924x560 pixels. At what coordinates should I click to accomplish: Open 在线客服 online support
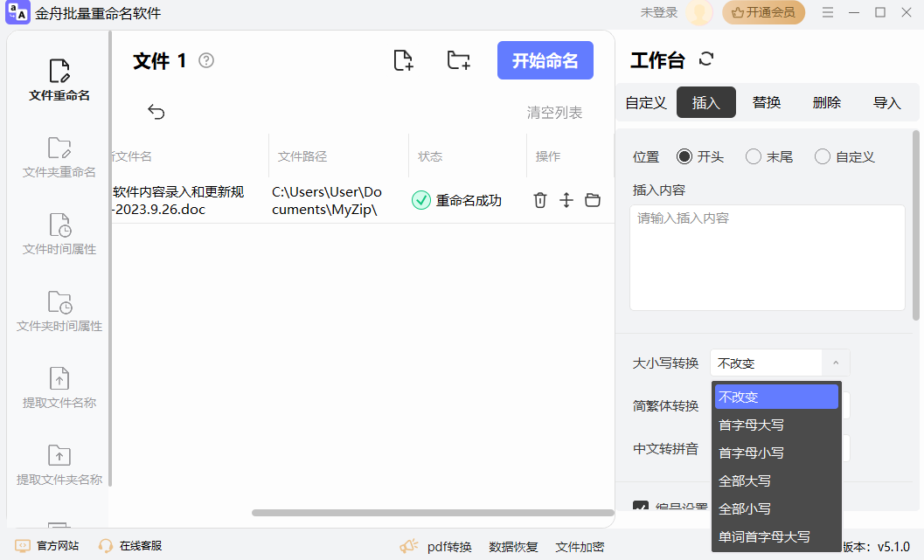(x=130, y=546)
